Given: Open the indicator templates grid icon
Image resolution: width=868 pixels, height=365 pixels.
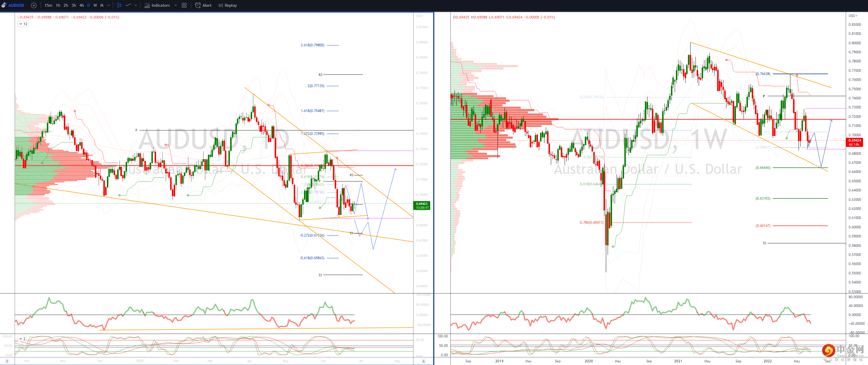Looking at the screenshot, I should (x=184, y=5).
